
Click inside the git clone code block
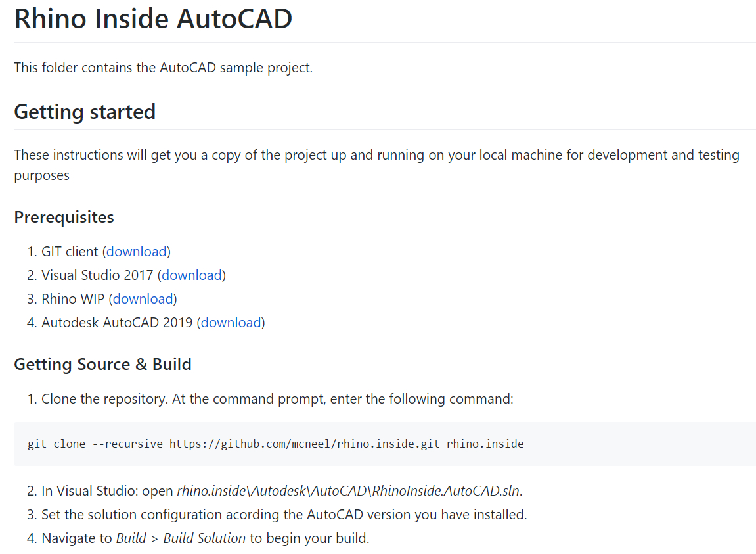pos(591,444)
